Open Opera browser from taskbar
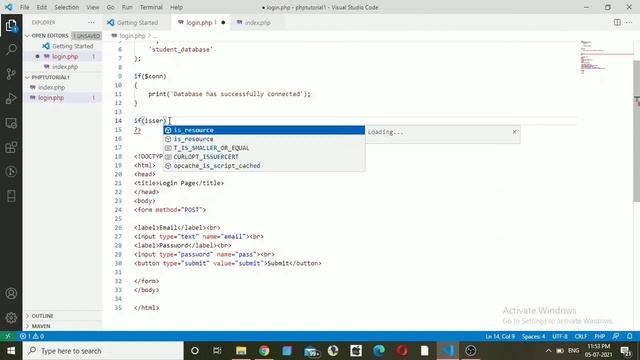Screen dimensions: 640x360 [402, 351]
